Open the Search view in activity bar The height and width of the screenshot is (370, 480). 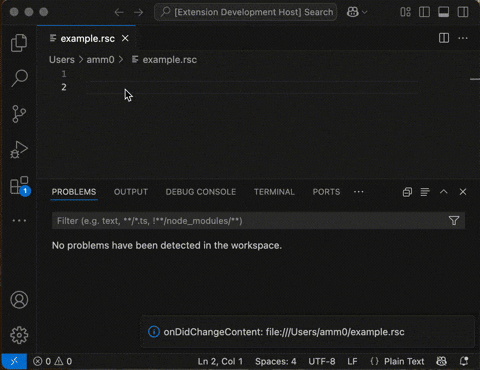click(x=19, y=78)
